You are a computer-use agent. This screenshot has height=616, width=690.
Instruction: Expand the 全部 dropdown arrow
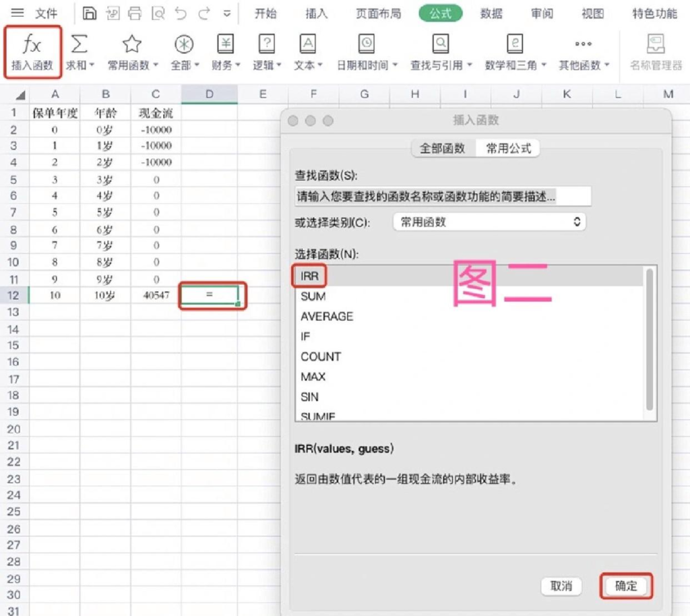coord(197,65)
